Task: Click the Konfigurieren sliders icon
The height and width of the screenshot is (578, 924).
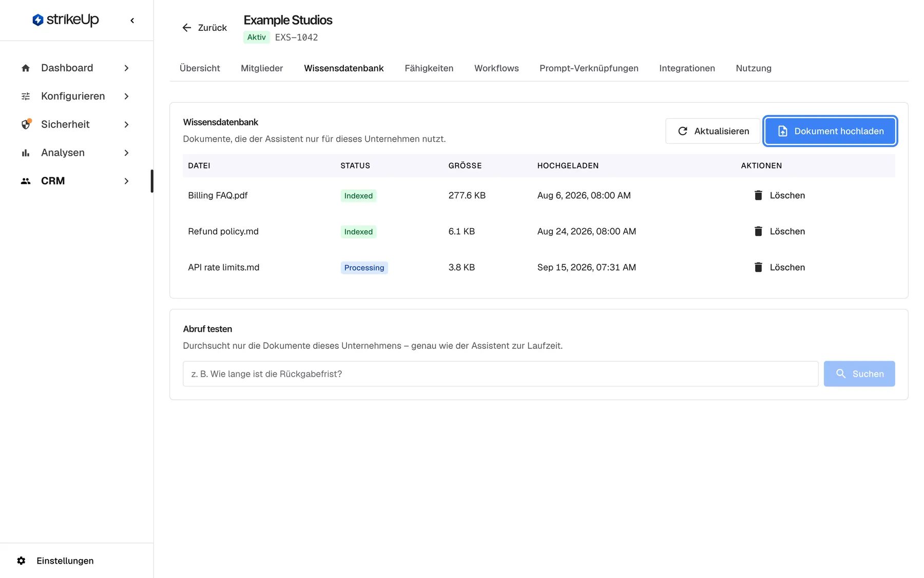Action: (26, 97)
